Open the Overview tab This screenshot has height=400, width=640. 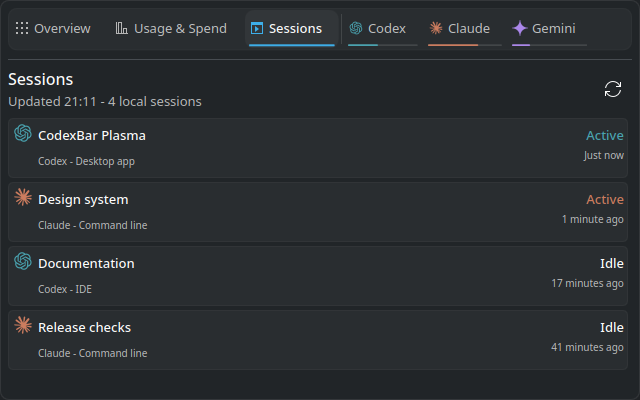(53, 28)
